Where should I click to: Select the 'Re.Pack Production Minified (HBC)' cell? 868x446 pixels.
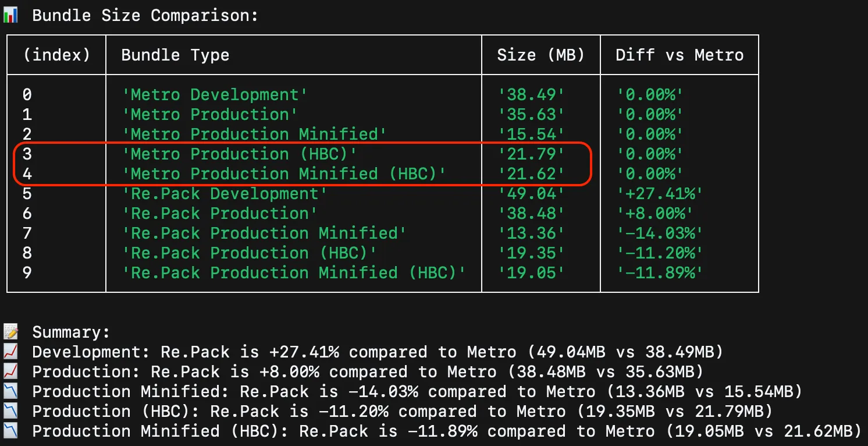(294, 272)
